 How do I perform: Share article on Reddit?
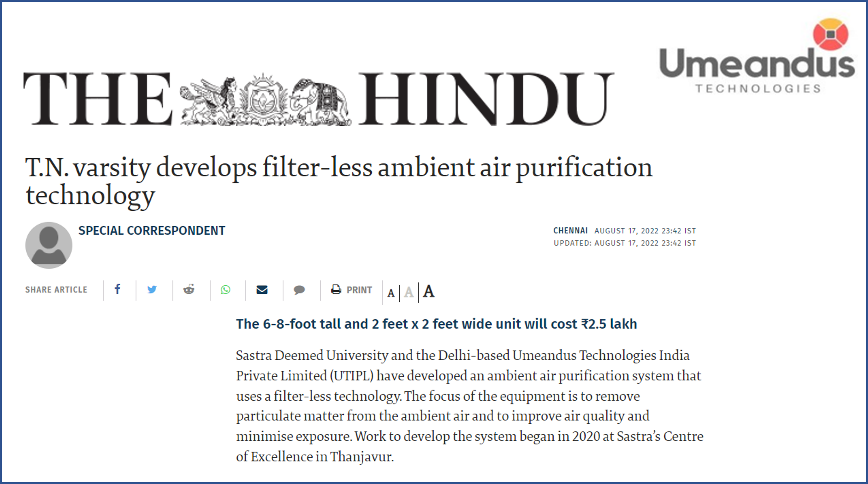click(x=189, y=289)
